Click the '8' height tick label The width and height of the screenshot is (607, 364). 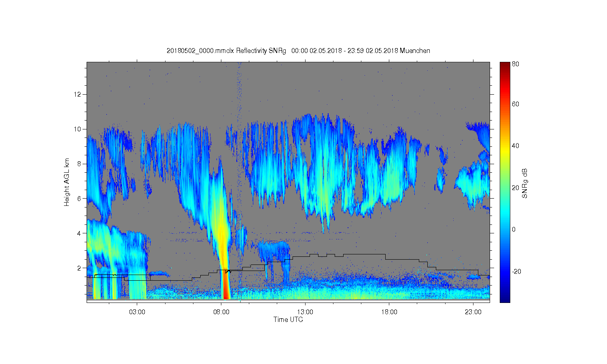coord(80,164)
